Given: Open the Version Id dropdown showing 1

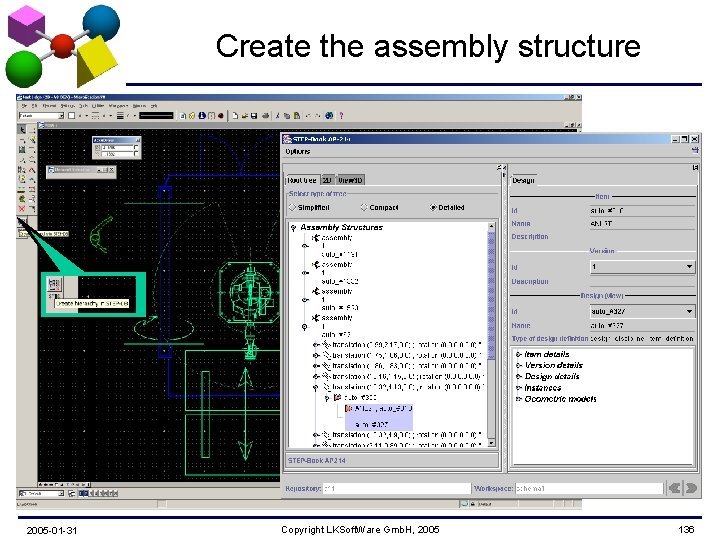Looking at the screenshot, I should point(642,267).
